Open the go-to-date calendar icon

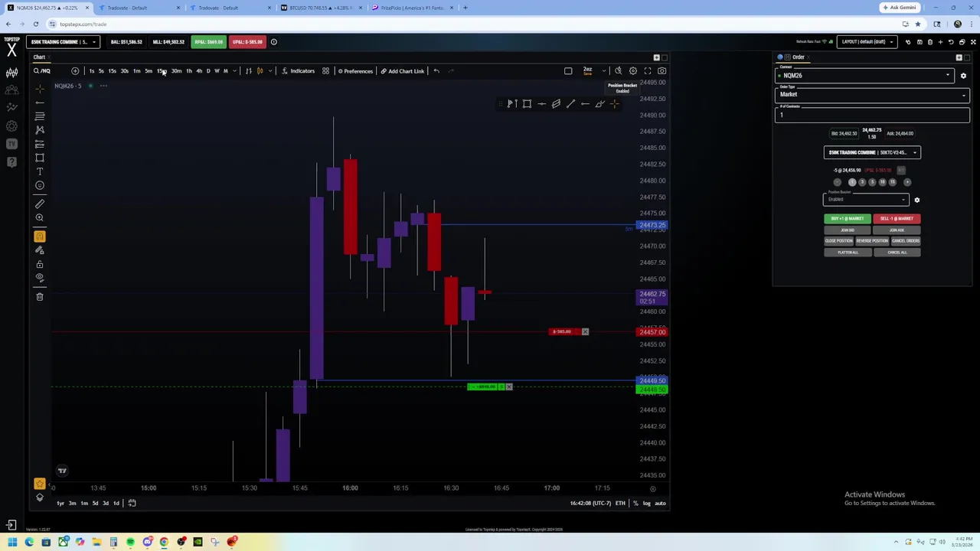tap(132, 503)
